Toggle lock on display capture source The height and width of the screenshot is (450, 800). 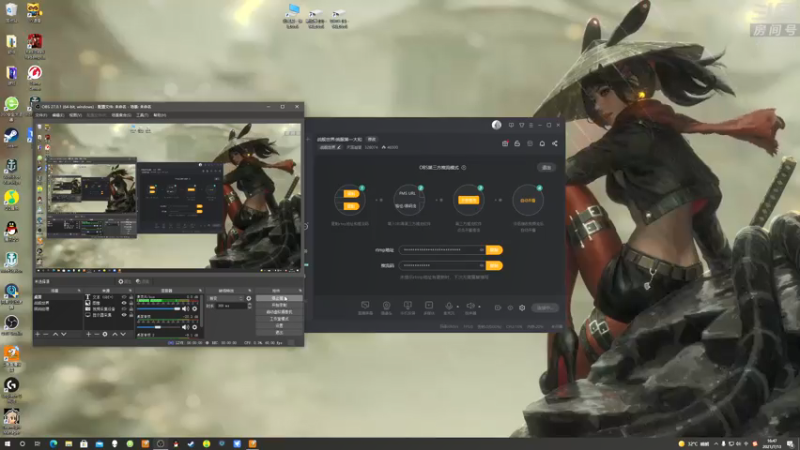coord(131,315)
